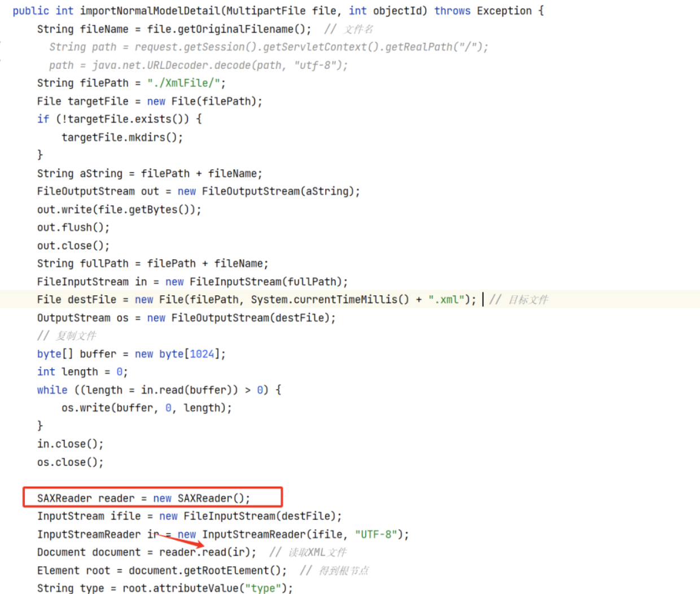
Task: Click the line "File targetFile = new File(filePath);"
Action: tap(150, 101)
